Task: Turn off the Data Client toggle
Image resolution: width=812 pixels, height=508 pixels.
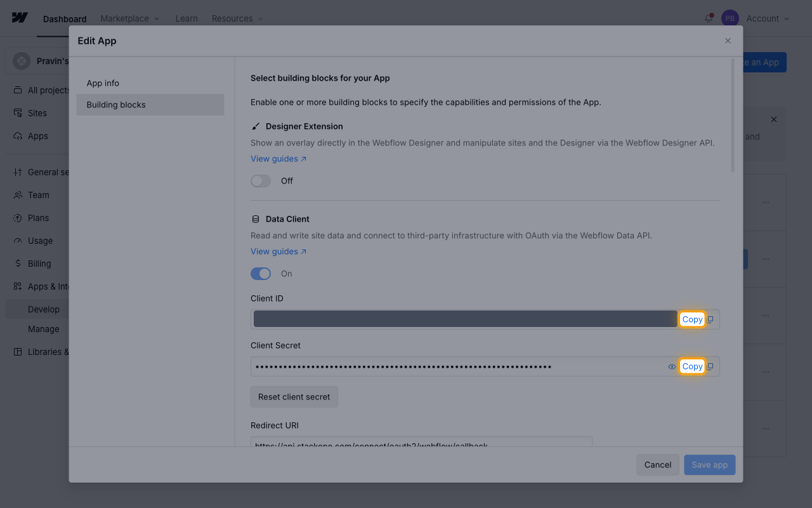Action: 261,274
